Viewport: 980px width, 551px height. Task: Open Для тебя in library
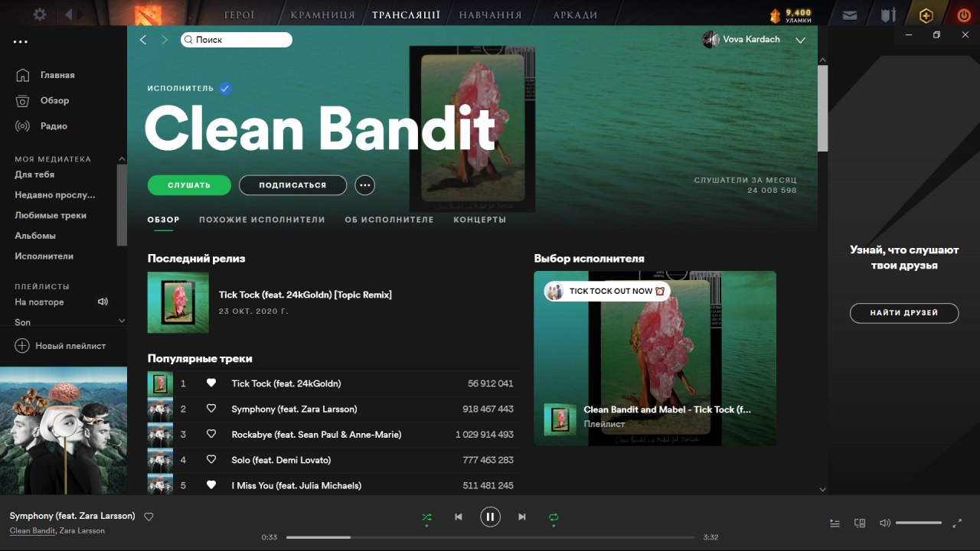[x=34, y=174]
